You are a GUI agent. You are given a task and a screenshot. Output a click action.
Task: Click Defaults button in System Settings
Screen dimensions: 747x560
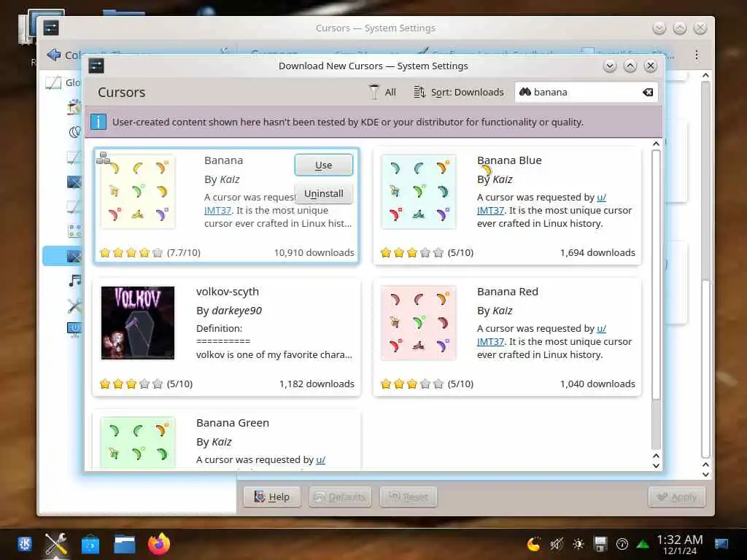pos(340,497)
